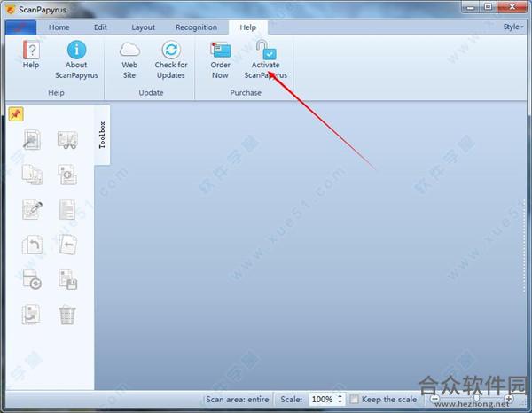Open the Style dropdown
This screenshot has width=532, height=413.
[513, 27]
